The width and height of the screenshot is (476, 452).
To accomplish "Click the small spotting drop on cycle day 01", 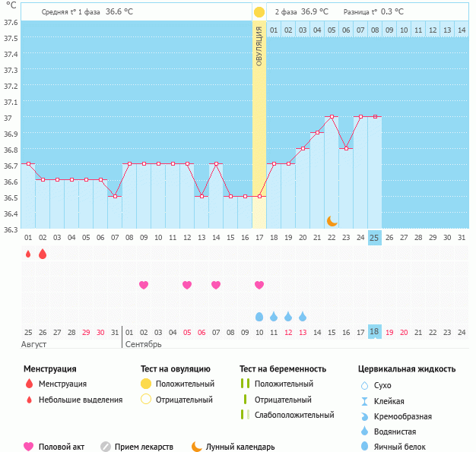I will click(x=28, y=254).
